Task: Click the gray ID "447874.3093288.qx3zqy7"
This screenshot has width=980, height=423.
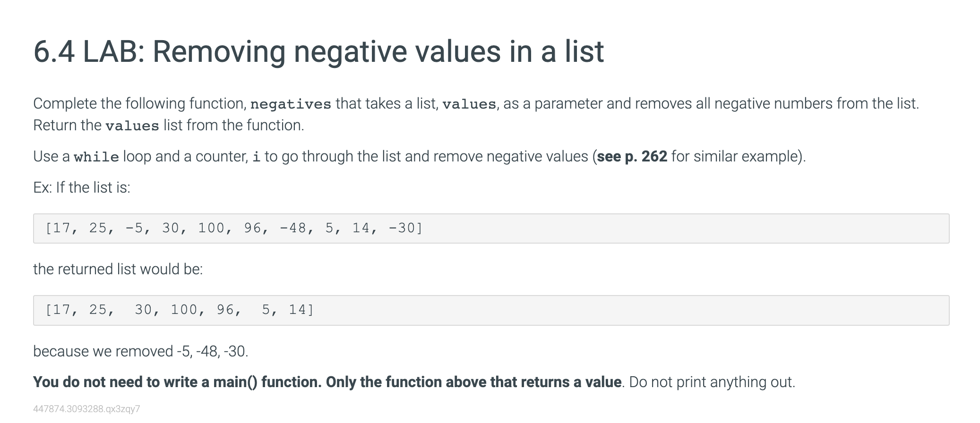Action: [86, 409]
